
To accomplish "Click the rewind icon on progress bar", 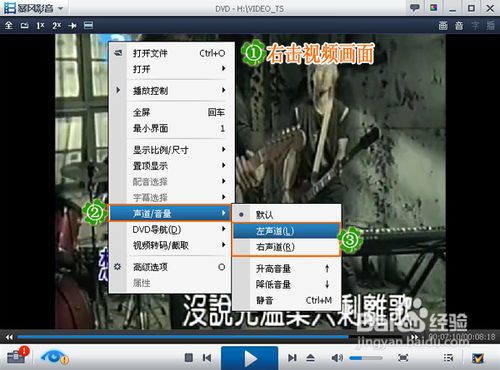I will pos(9,337).
